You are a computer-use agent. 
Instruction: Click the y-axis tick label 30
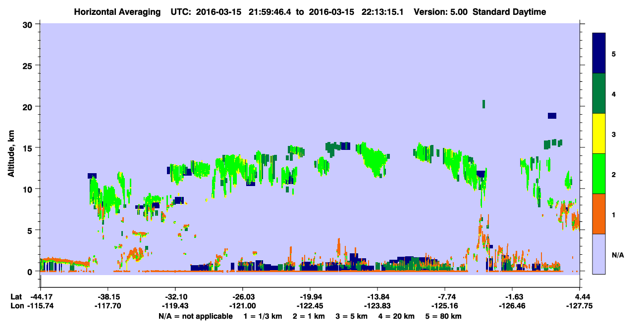pyautogui.click(x=29, y=24)
